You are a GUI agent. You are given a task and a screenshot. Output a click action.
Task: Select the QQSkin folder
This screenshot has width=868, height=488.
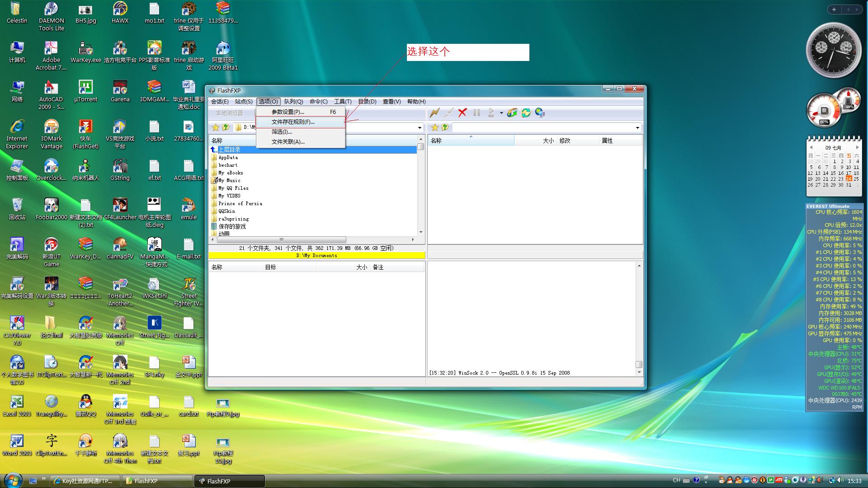226,211
